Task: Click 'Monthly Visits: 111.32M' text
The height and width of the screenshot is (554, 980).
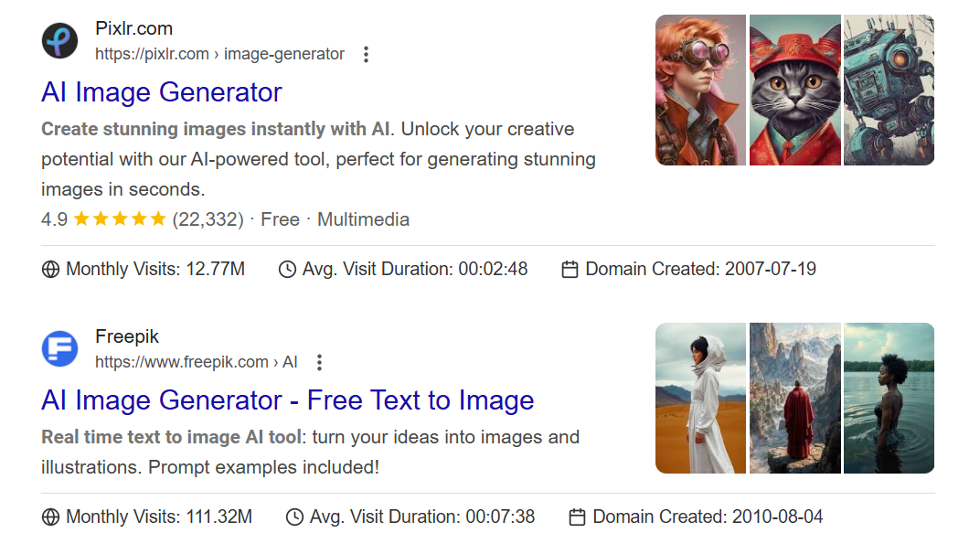Action: click(x=159, y=517)
